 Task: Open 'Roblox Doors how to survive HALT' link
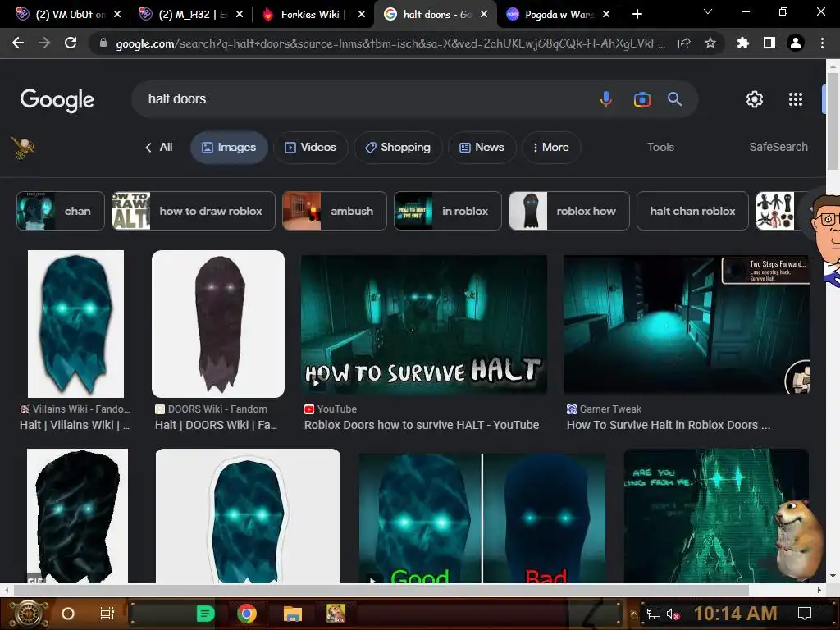point(422,425)
